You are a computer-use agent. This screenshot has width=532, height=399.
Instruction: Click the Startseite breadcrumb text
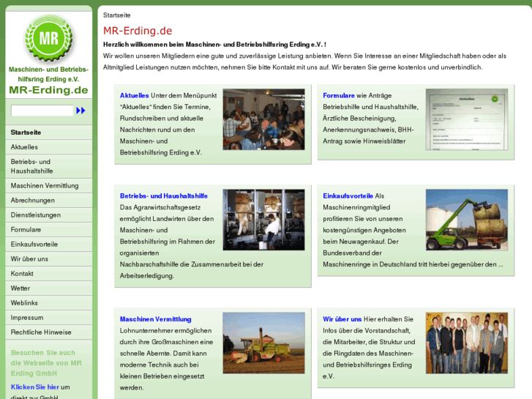point(116,15)
